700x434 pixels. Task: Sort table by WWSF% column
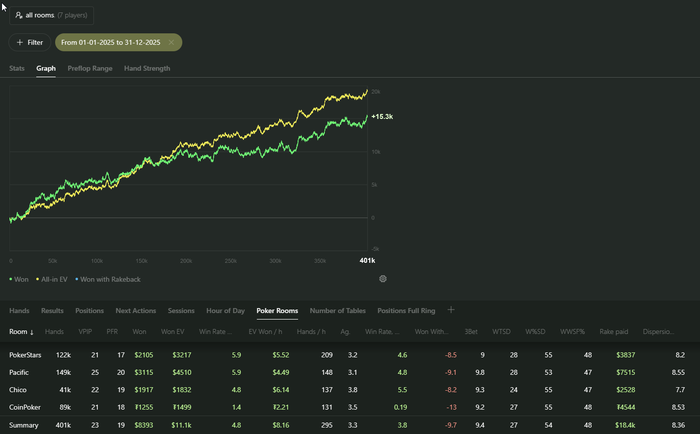tap(572, 331)
